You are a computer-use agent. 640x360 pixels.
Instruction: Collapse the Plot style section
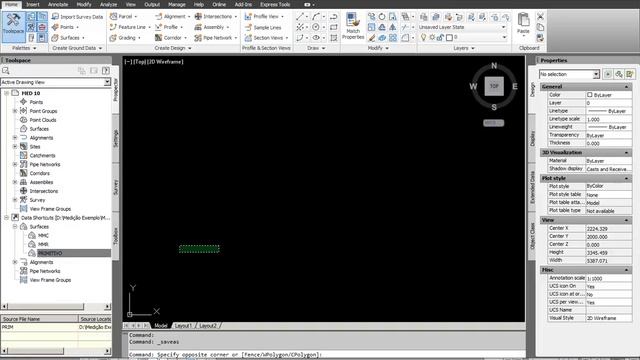(x=627, y=178)
